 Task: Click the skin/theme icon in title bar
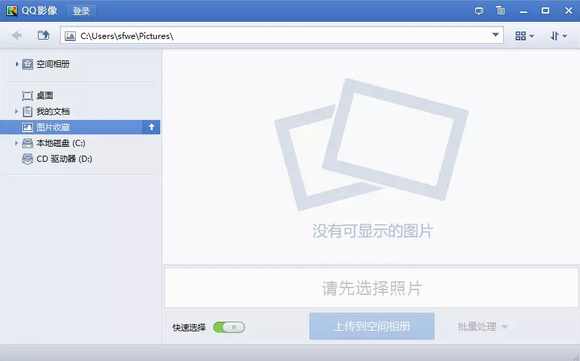(x=500, y=11)
